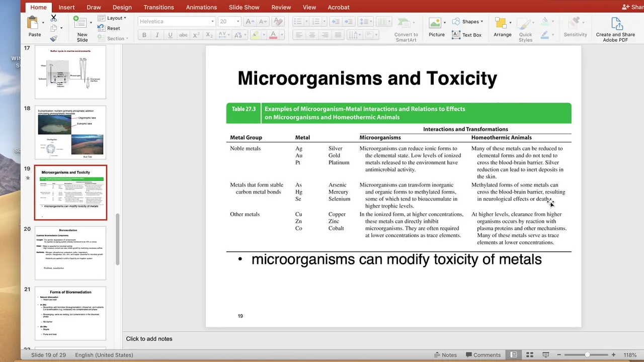Switch to the Design tab
Image resolution: width=644 pixels, height=362 pixels.
pyautogui.click(x=122, y=7)
